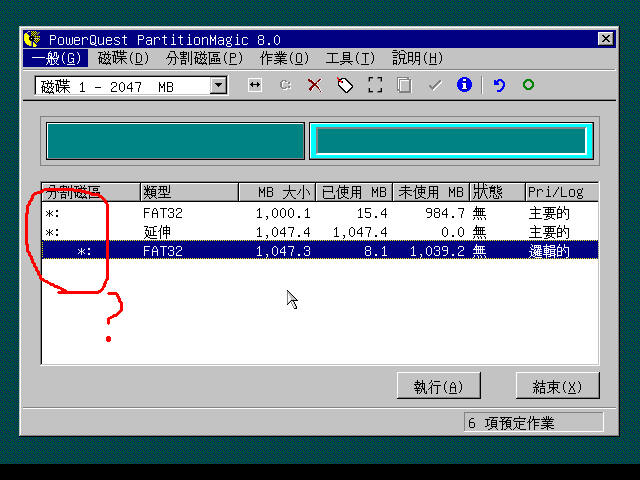640x480 pixels.
Task: Click the MB 大小 column header
Action: coord(277,192)
